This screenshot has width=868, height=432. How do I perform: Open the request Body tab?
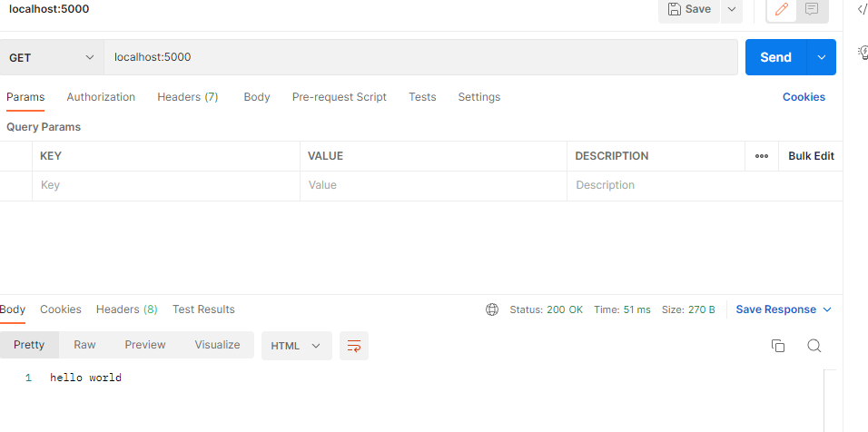click(x=257, y=97)
